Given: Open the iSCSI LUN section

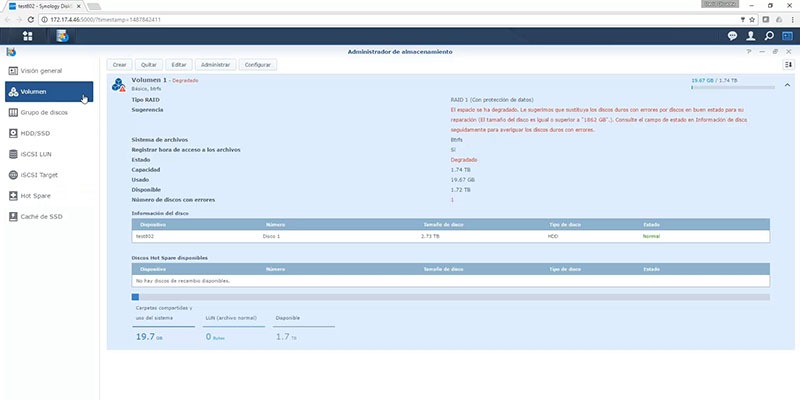Looking at the screenshot, I should (x=49, y=154).
